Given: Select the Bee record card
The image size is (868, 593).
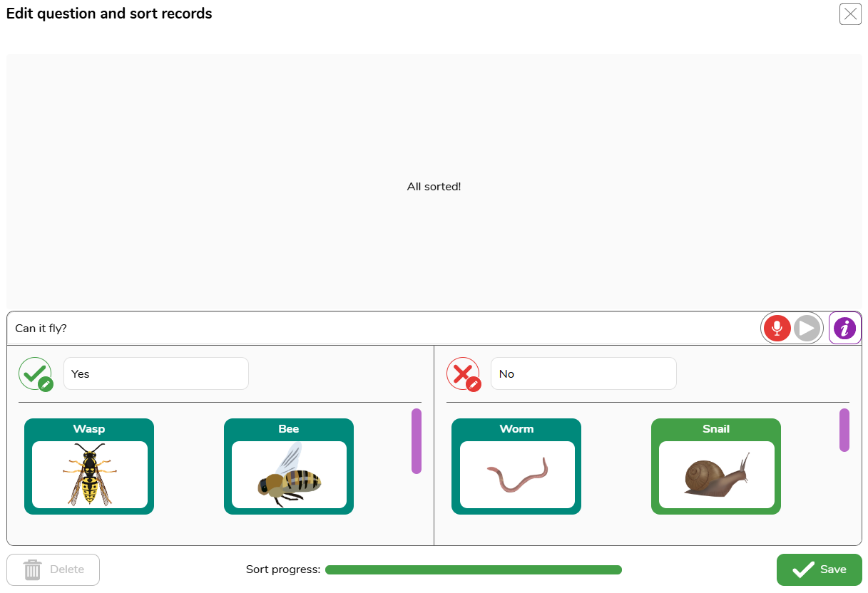Looking at the screenshot, I should click(x=289, y=466).
